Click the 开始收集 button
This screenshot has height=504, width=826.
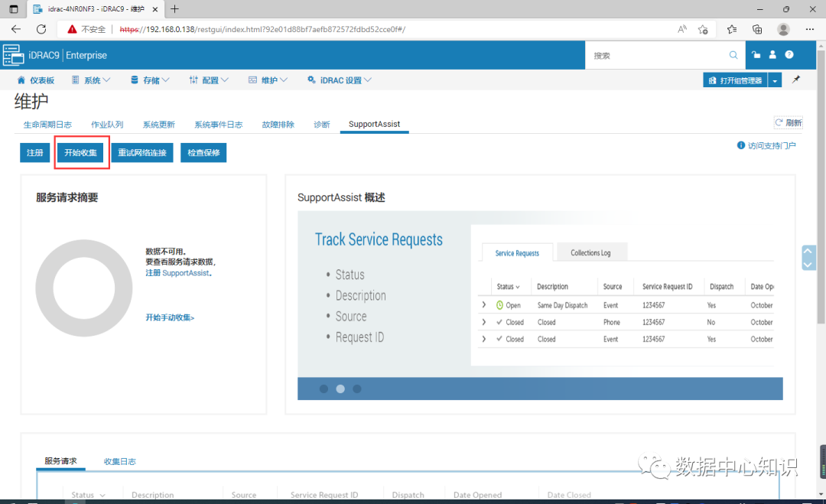pyautogui.click(x=80, y=153)
